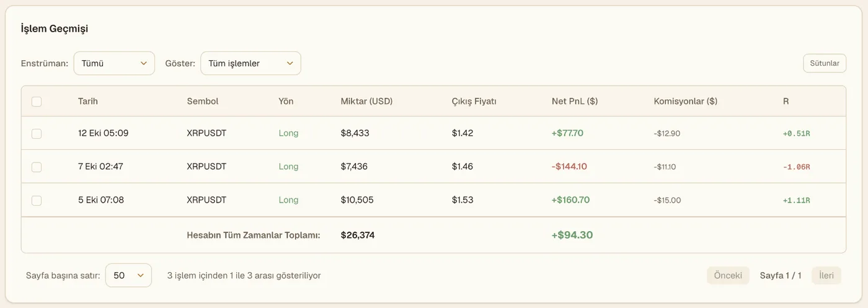Screen dimensions: 868x308
Task: Click XRPUSDT in the 5 Eki row
Action: 206,200
